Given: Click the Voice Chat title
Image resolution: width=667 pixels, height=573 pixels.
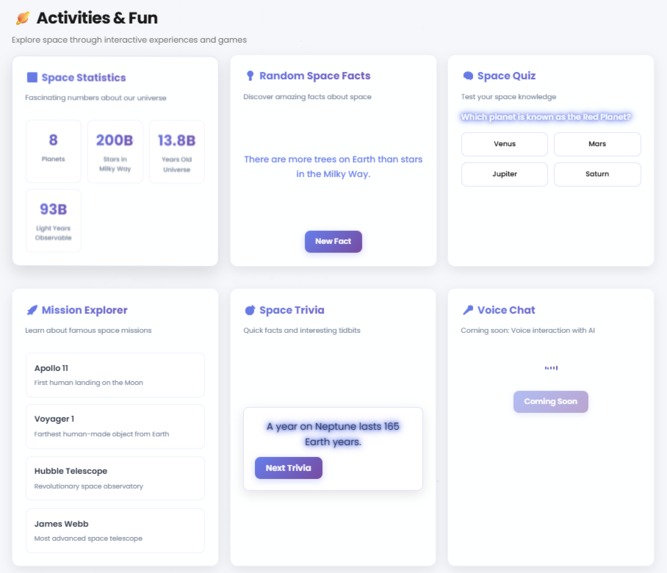Looking at the screenshot, I should [506, 310].
